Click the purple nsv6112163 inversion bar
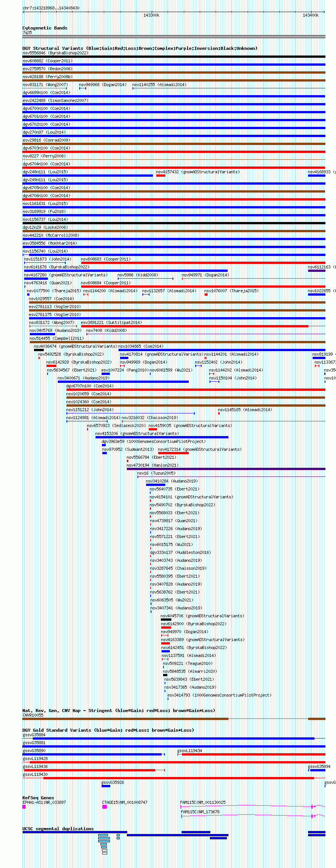 pos(316,271)
